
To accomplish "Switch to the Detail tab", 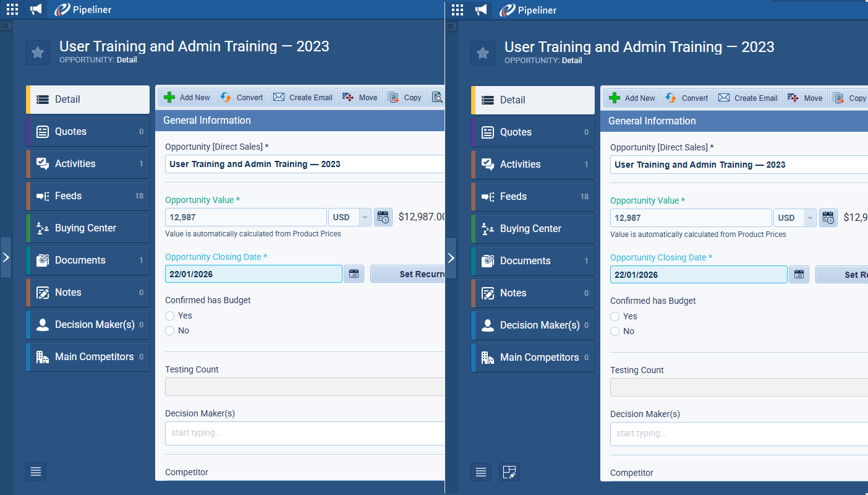I will (x=42, y=99).
